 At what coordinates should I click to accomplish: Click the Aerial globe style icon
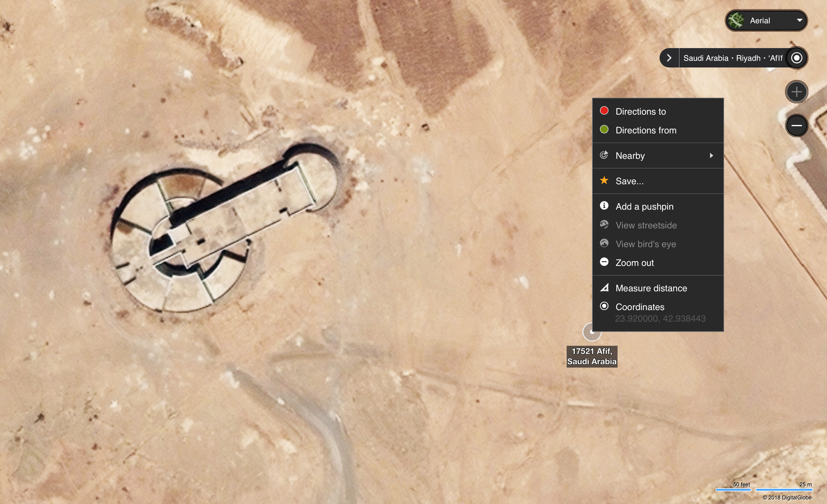coord(736,21)
